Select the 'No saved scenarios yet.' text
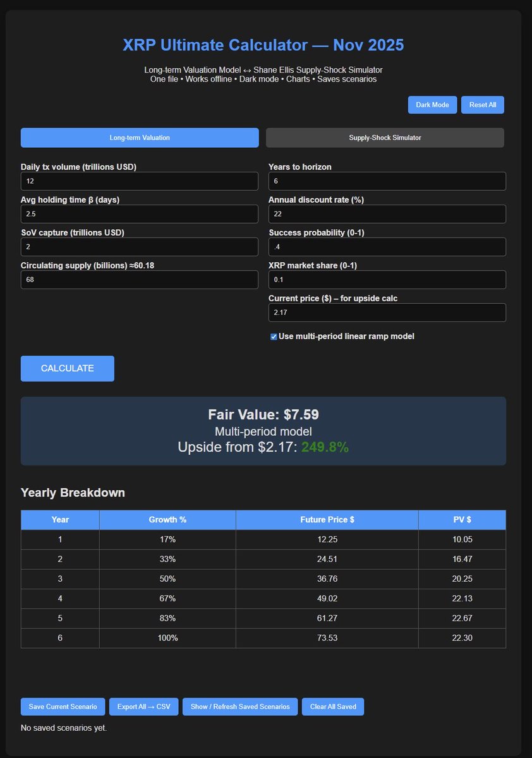 pyautogui.click(x=64, y=728)
